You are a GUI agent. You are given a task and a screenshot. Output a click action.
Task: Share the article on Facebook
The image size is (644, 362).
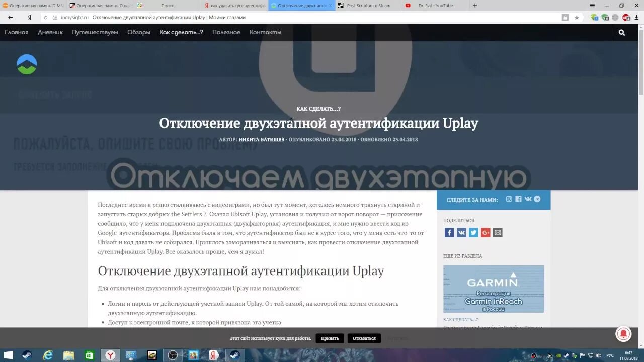(449, 232)
